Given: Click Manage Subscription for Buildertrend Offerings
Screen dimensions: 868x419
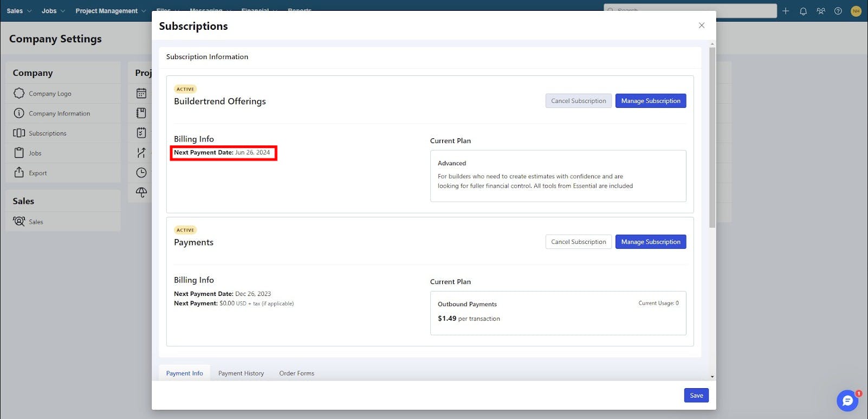Looking at the screenshot, I should click(651, 101).
